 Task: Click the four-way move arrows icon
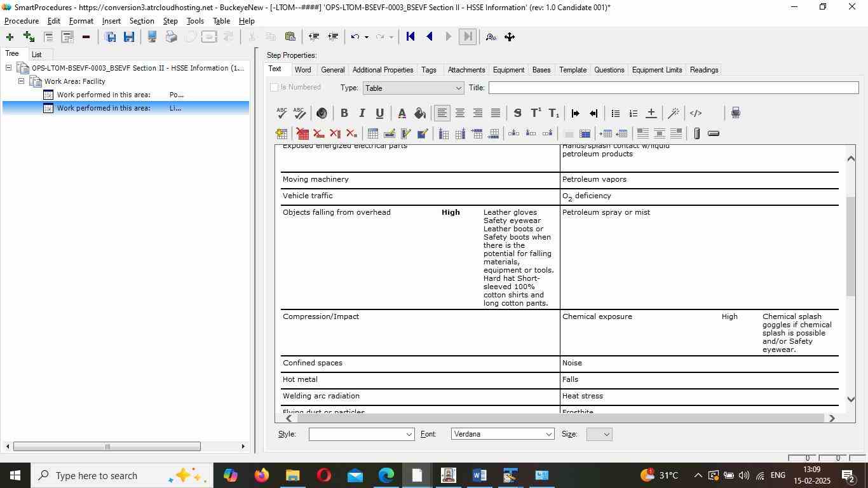click(510, 37)
